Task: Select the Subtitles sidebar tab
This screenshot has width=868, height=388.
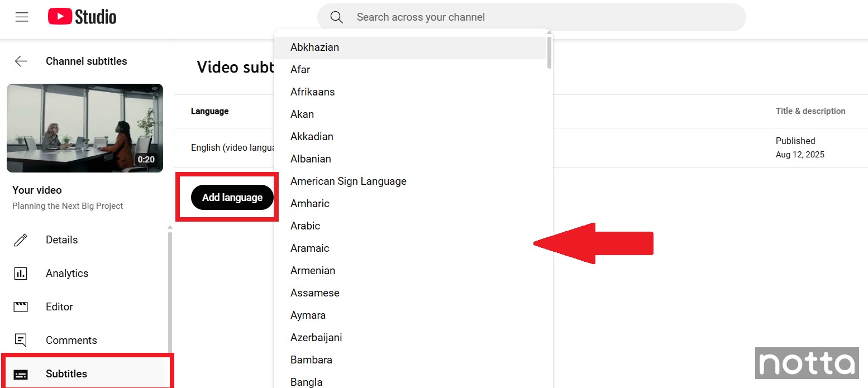Action: point(66,374)
